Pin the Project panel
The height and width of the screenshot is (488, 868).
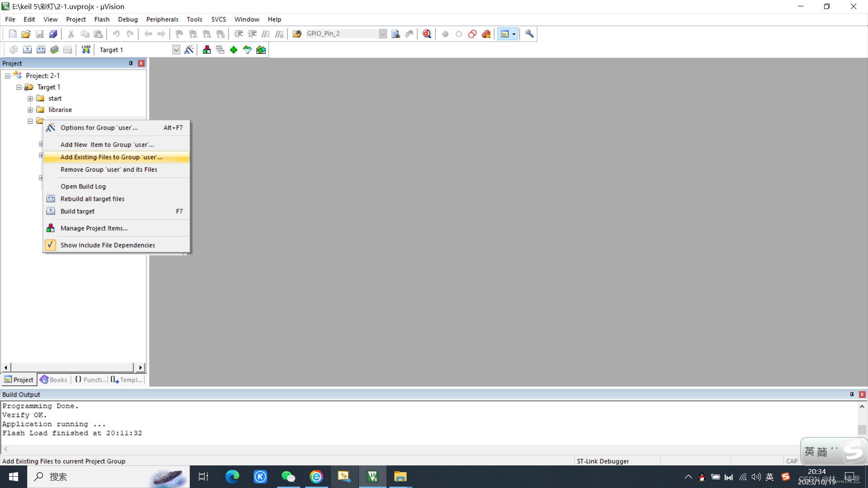(x=131, y=63)
